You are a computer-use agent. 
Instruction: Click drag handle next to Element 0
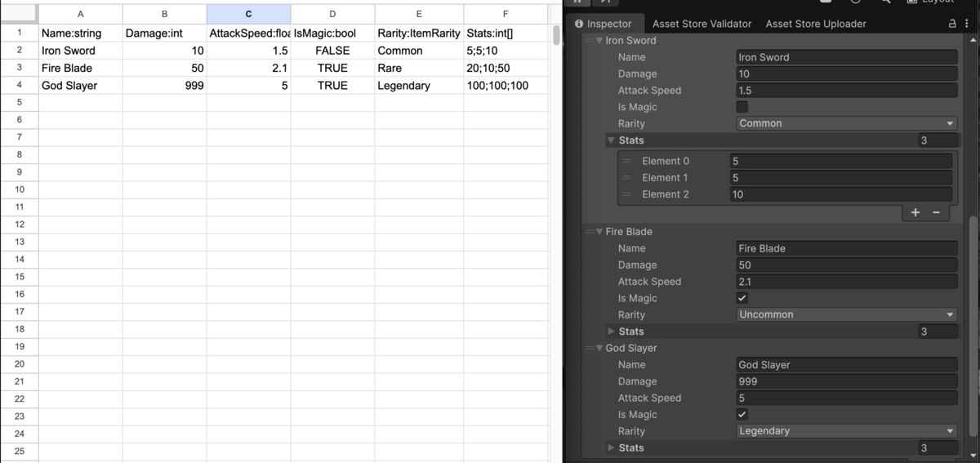point(627,161)
